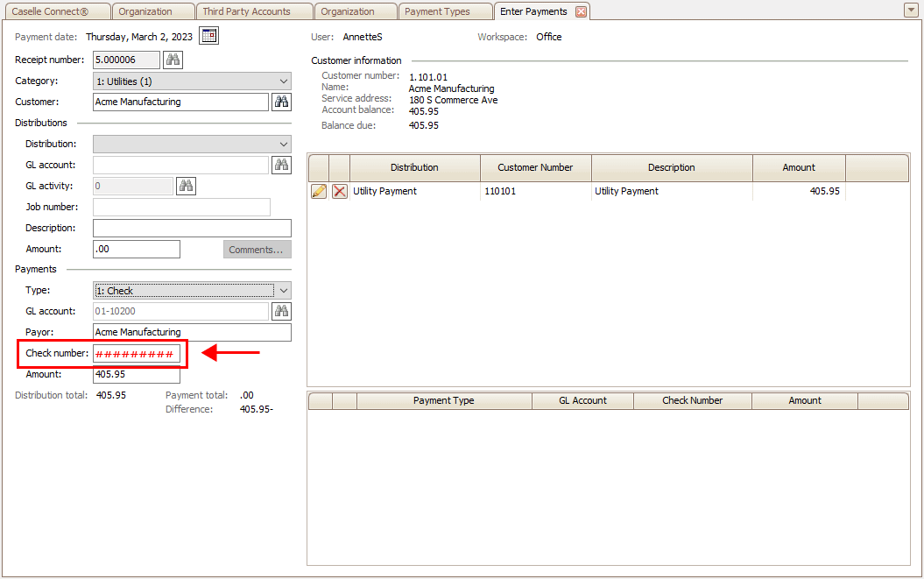924x579 pixels.
Task: Select the Payor text field
Action: point(192,333)
